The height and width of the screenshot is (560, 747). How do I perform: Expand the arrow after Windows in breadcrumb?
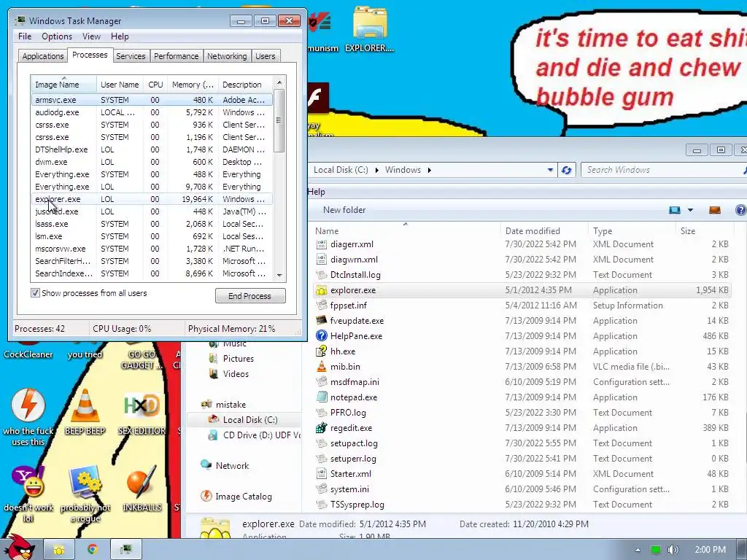click(429, 170)
